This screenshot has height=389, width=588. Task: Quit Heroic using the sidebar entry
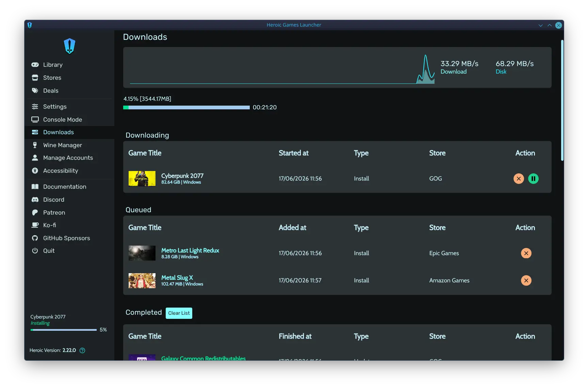point(69,251)
